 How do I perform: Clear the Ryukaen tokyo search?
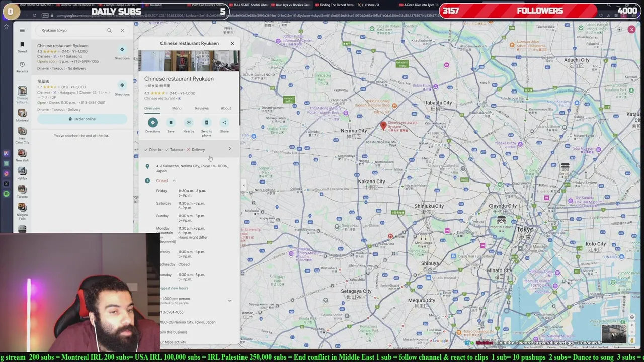122,30
